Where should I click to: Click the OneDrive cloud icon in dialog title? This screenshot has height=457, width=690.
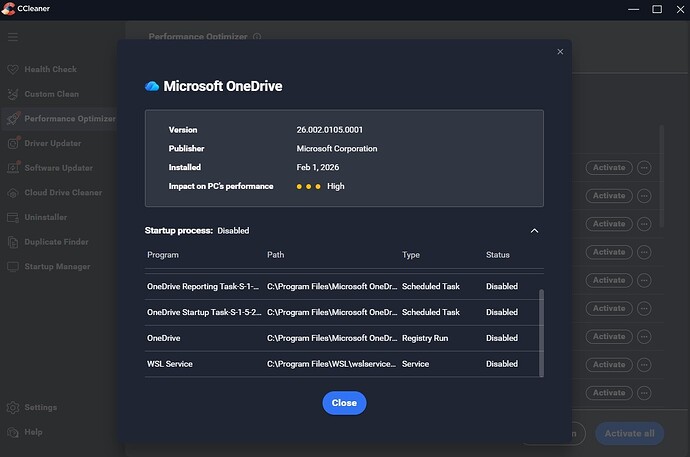click(152, 86)
